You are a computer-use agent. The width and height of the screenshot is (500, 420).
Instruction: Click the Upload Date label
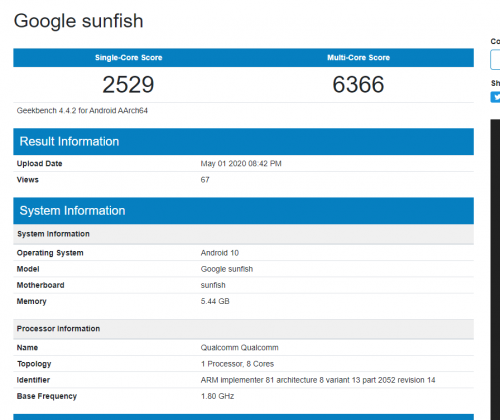[40, 164]
